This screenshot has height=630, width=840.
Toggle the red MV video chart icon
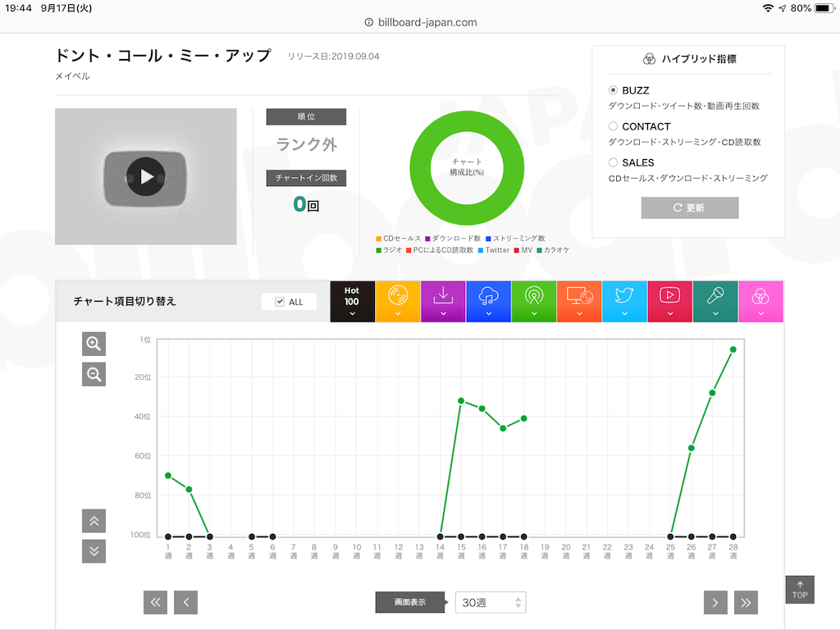tap(669, 302)
